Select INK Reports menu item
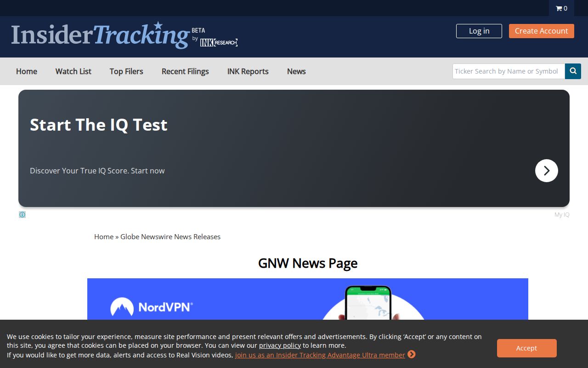This screenshot has height=368, width=588. 248,71
